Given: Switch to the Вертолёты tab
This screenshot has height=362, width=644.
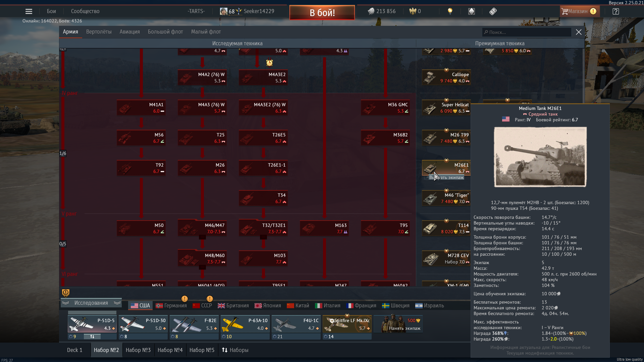Looking at the screenshot, I should tap(99, 32).
